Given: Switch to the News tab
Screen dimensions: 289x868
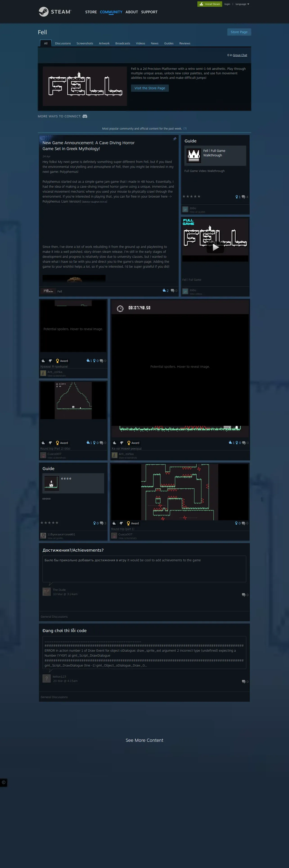Looking at the screenshot, I should pos(155,43).
